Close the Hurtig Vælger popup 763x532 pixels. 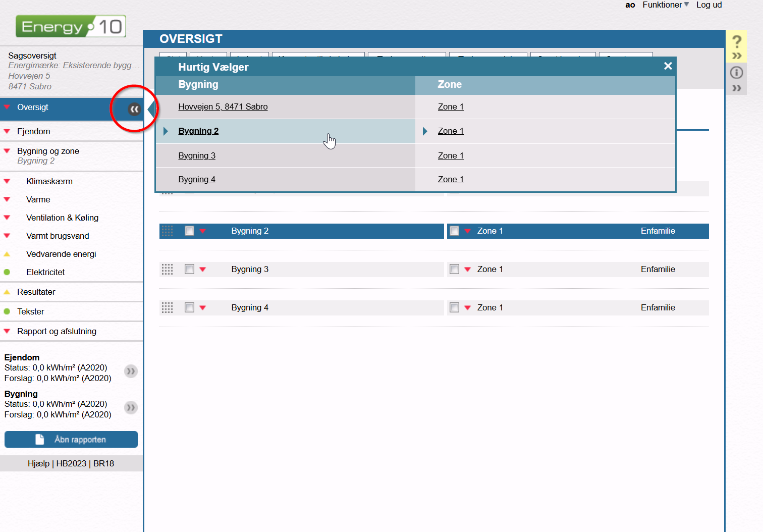tap(668, 66)
